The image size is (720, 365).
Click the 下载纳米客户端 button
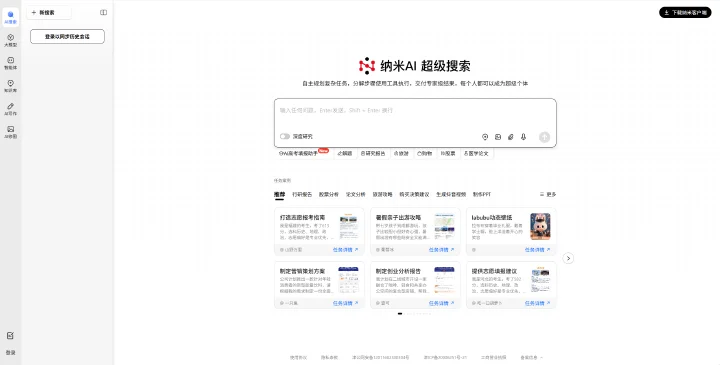(x=685, y=12)
